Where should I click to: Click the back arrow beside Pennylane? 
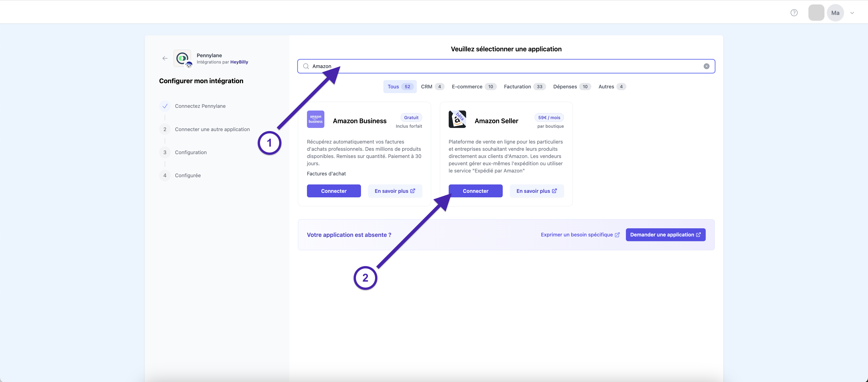165,58
